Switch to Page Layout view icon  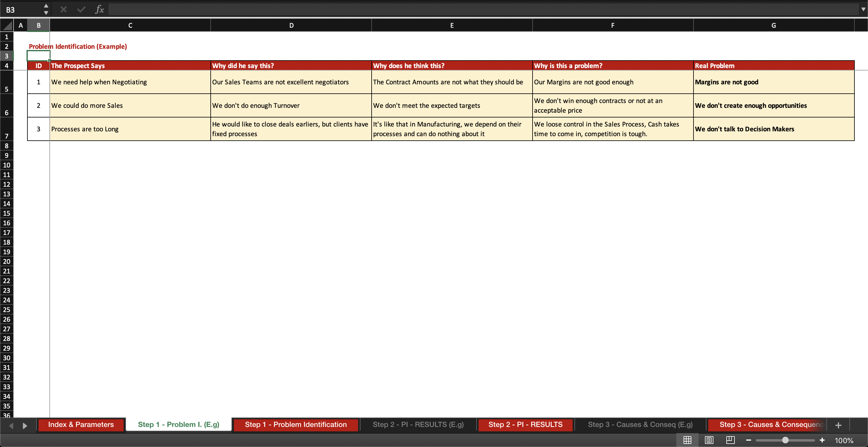click(709, 440)
